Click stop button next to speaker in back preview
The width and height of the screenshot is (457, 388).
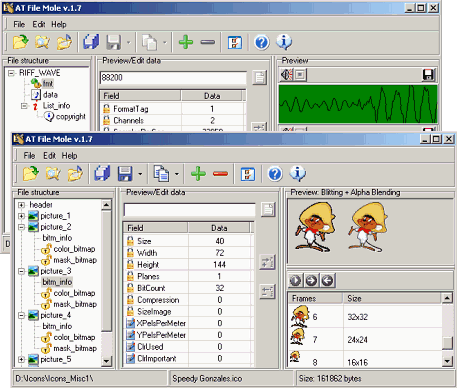pyautogui.click(x=300, y=75)
